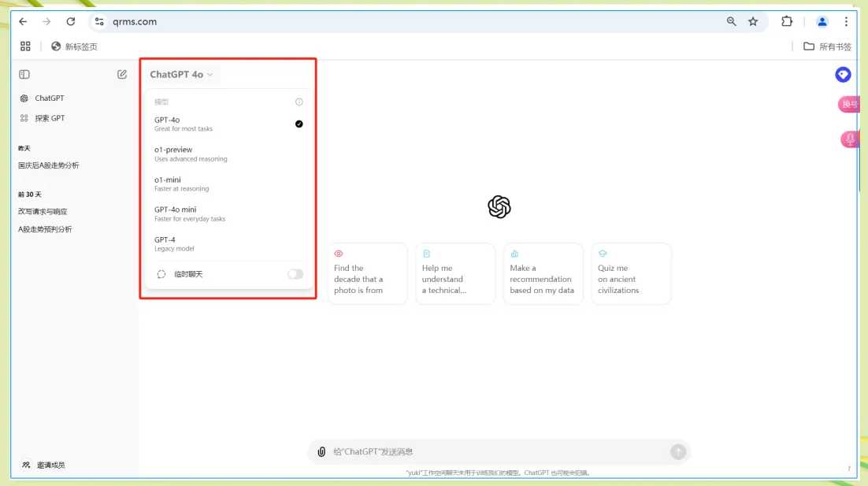Click the blue diamond icon at top right
Viewport: 868px width, 486px height.
point(843,74)
